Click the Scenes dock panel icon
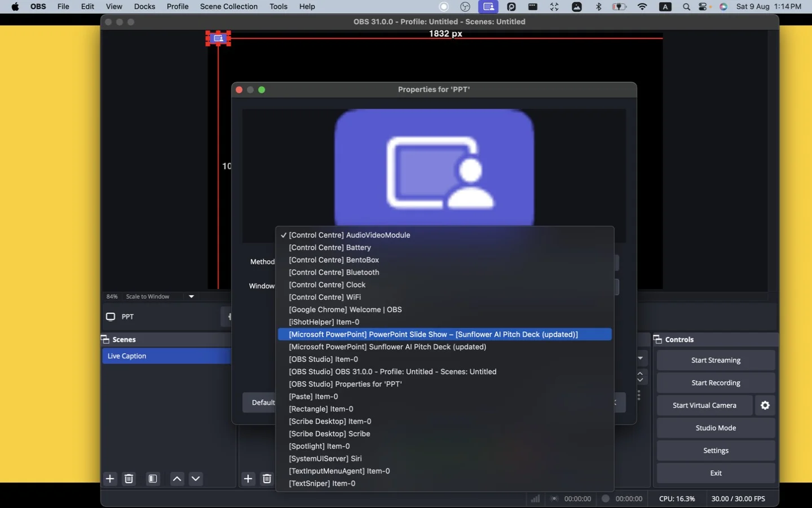The image size is (812, 508). (x=105, y=339)
